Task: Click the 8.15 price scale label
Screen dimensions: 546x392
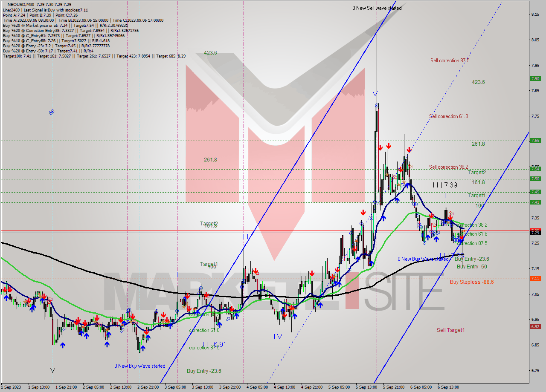Action: (x=536, y=14)
